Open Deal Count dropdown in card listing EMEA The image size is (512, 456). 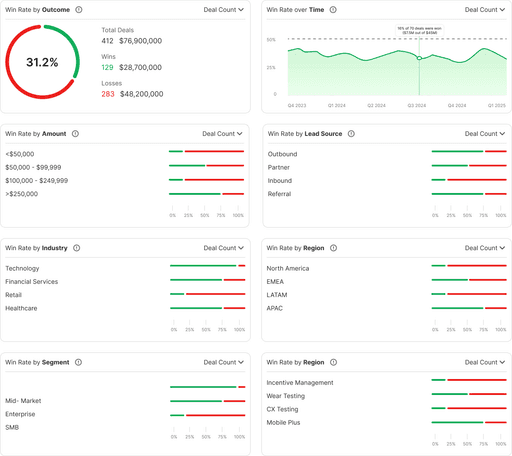485,248
